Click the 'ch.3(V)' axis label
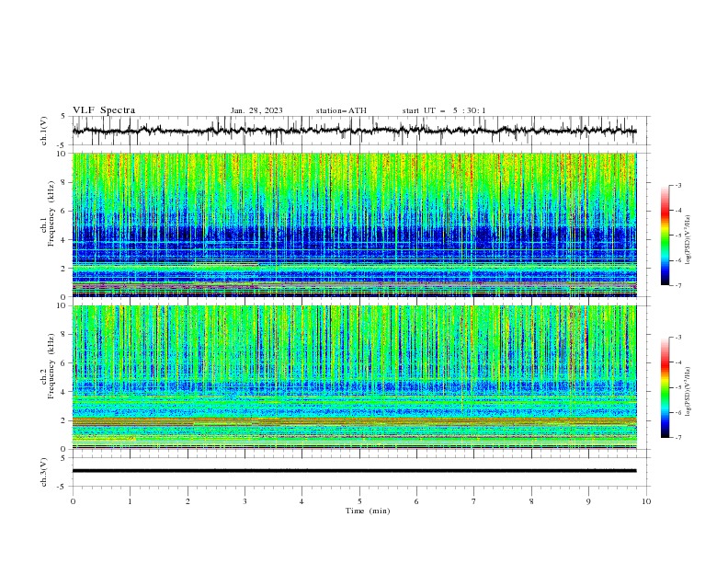 44,472
